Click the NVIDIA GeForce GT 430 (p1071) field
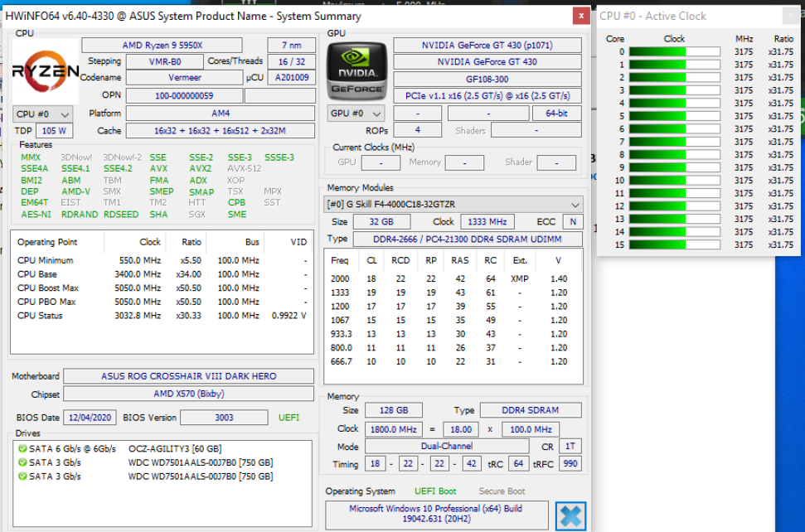This screenshot has width=805, height=532. pos(487,45)
